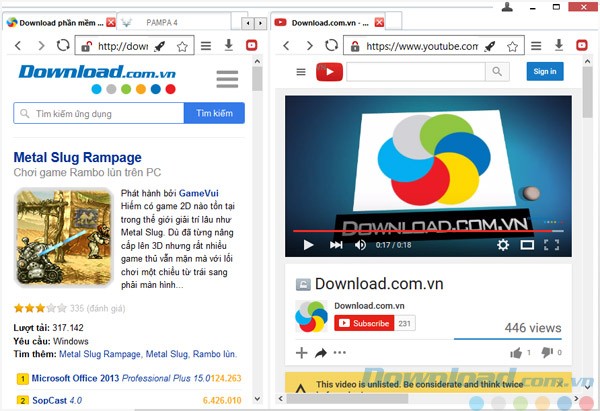The height and width of the screenshot is (411, 600).
Task: Bookmark the YouTube page with star
Action: 512,47
